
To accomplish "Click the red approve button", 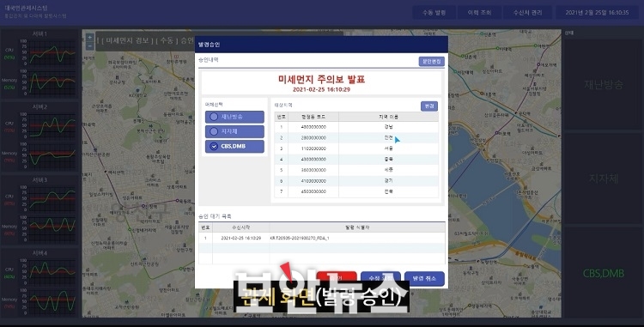I will (337, 277).
